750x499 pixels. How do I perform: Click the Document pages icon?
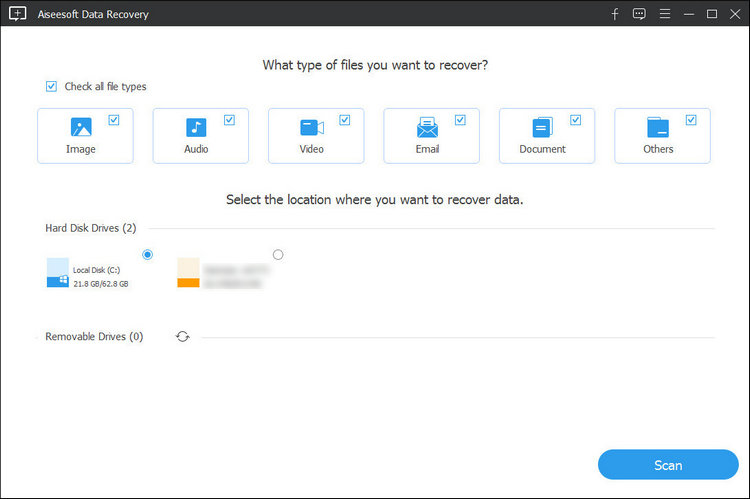(x=542, y=127)
